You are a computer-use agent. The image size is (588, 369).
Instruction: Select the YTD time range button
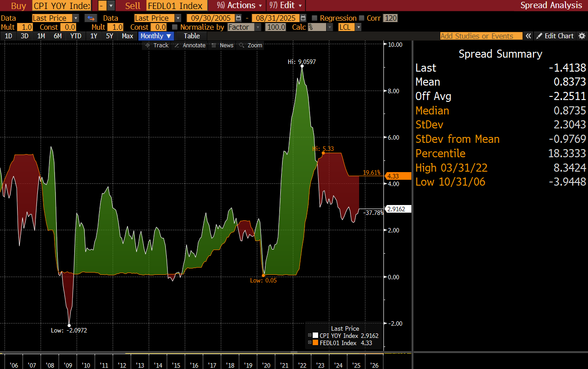(x=76, y=36)
